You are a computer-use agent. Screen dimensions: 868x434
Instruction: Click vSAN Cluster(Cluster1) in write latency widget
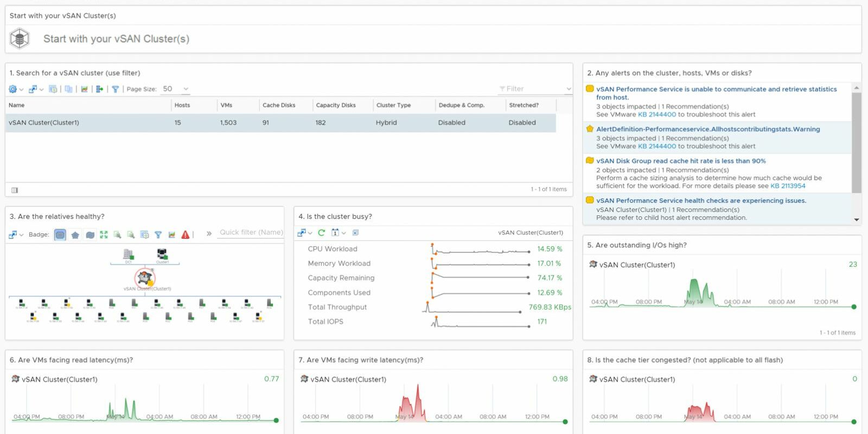(x=348, y=380)
